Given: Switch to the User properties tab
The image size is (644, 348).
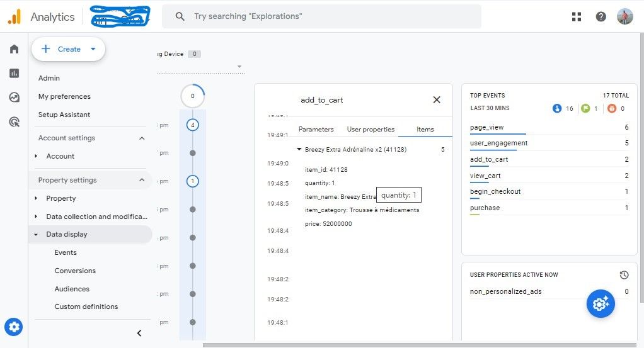Looking at the screenshot, I should click(x=371, y=129).
